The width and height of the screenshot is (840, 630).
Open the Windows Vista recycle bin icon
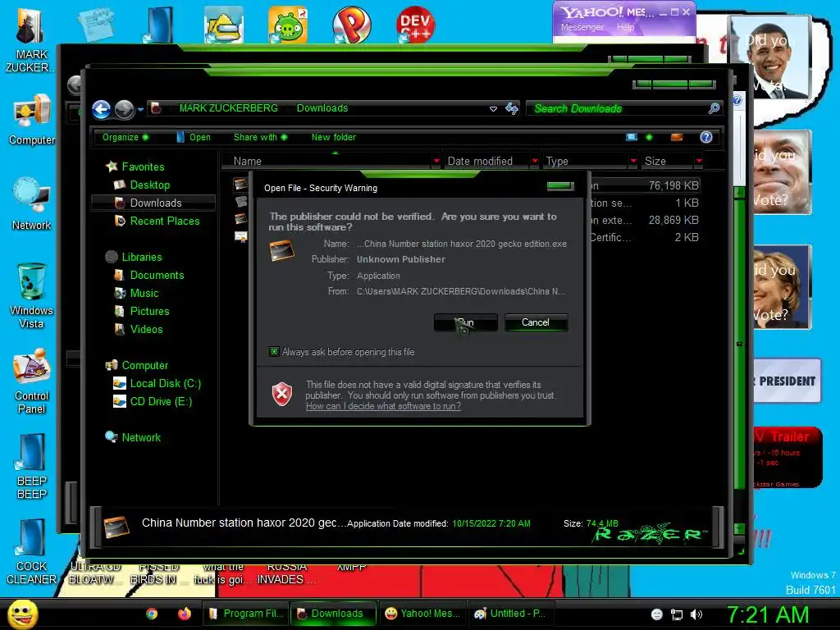(x=31, y=295)
